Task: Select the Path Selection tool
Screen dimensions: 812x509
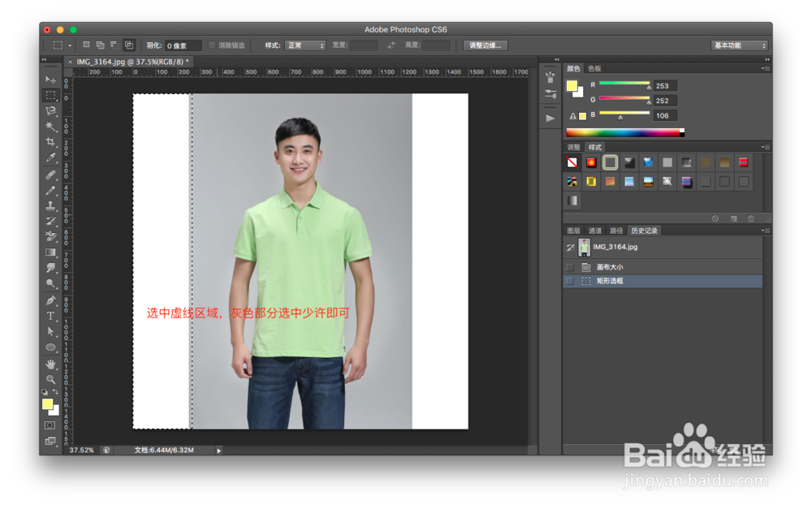Action: (x=50, y=331)
